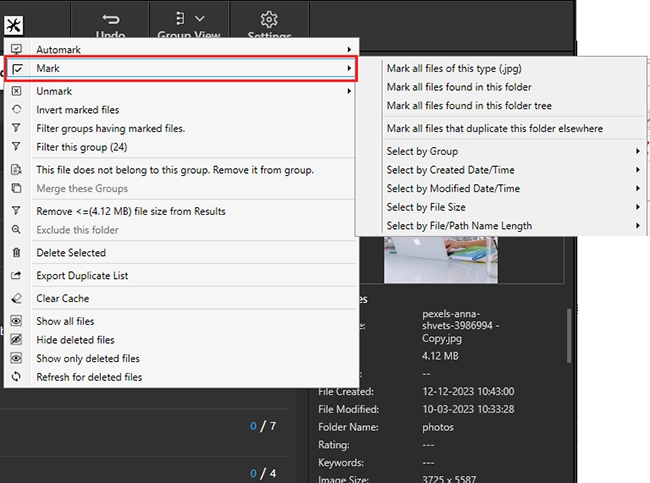Click the 0 / 7 group count
The image size is (650, 483).
click(x=263, y=426)
